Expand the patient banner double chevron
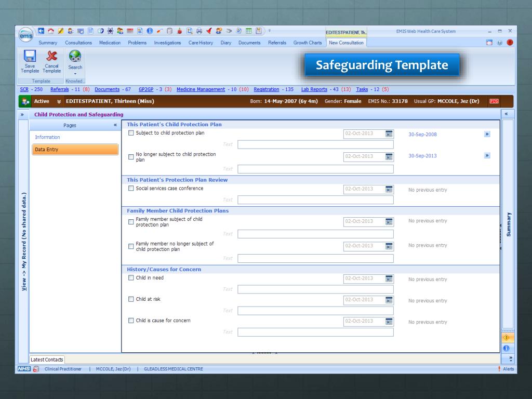 (59, 101)
